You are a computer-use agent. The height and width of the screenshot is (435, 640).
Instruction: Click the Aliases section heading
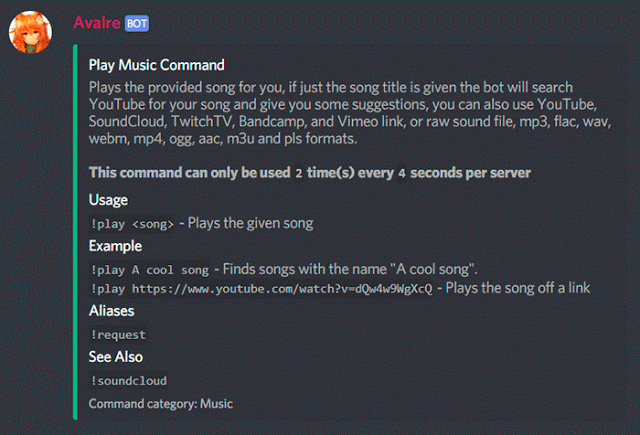pyautogui.click(x=111, y=311)
